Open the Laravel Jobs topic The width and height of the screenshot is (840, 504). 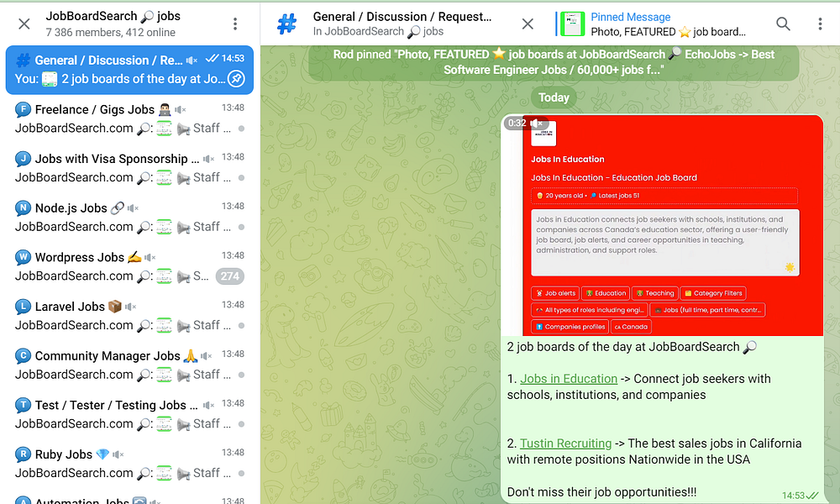tap(129, 316)
